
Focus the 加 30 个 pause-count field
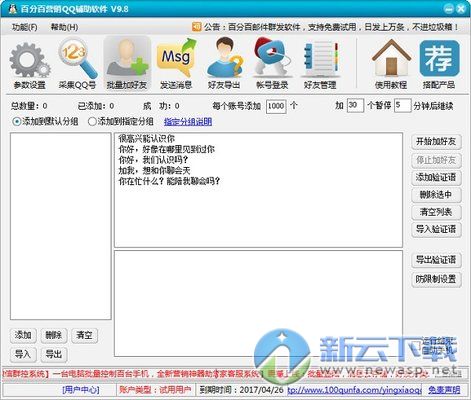pyautogui.click(x=355, y=105)
